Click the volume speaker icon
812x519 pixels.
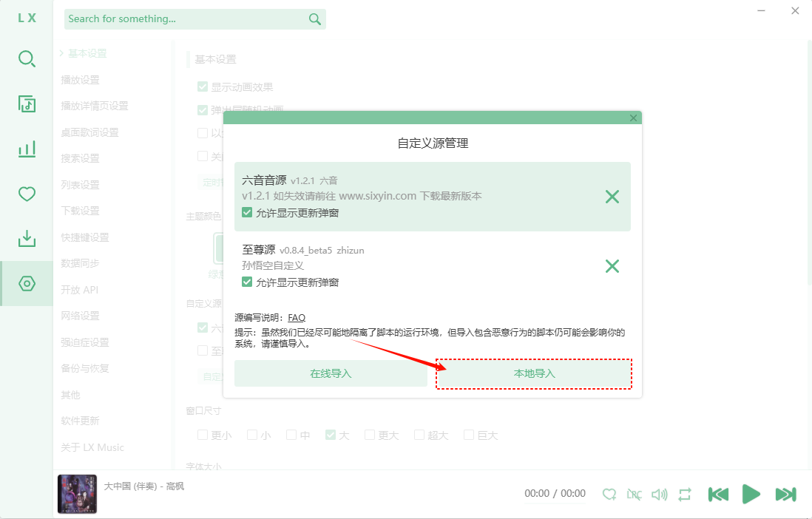[659, 494]
